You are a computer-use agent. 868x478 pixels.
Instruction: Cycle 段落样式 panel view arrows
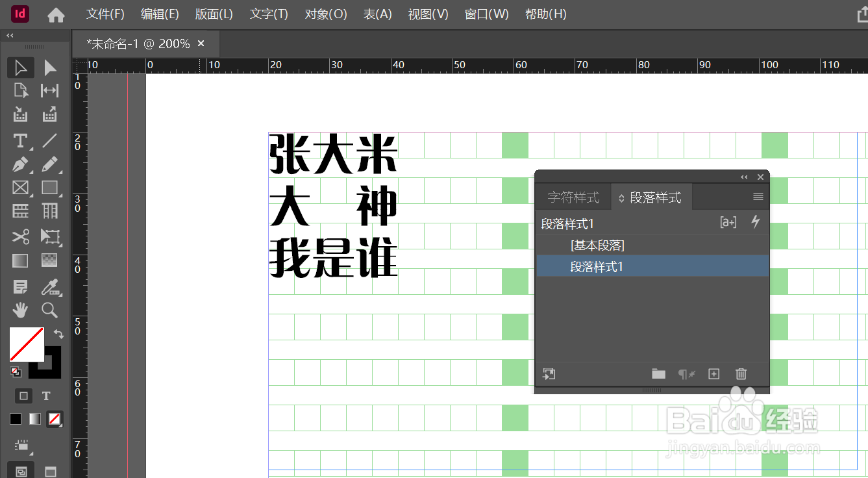(621, 198)
